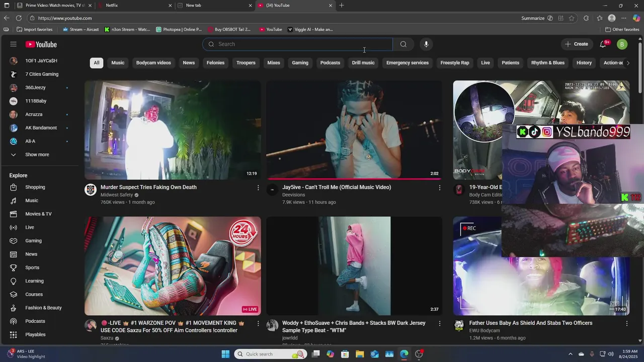
Task: Select the Emergency services chip
Action: point(408,63)
